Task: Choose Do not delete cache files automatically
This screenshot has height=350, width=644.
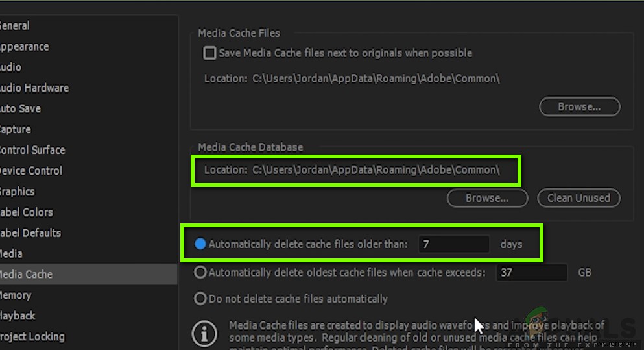Action: tap(201, 299)
